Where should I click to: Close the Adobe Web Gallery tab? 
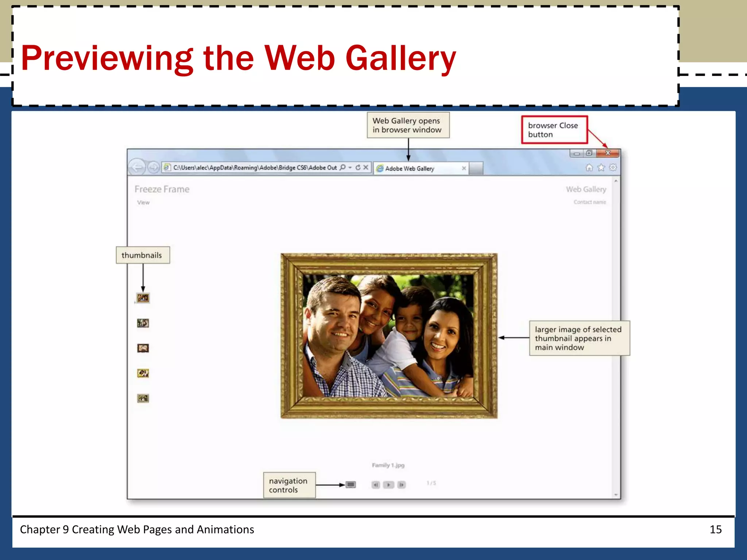point(464,168)
